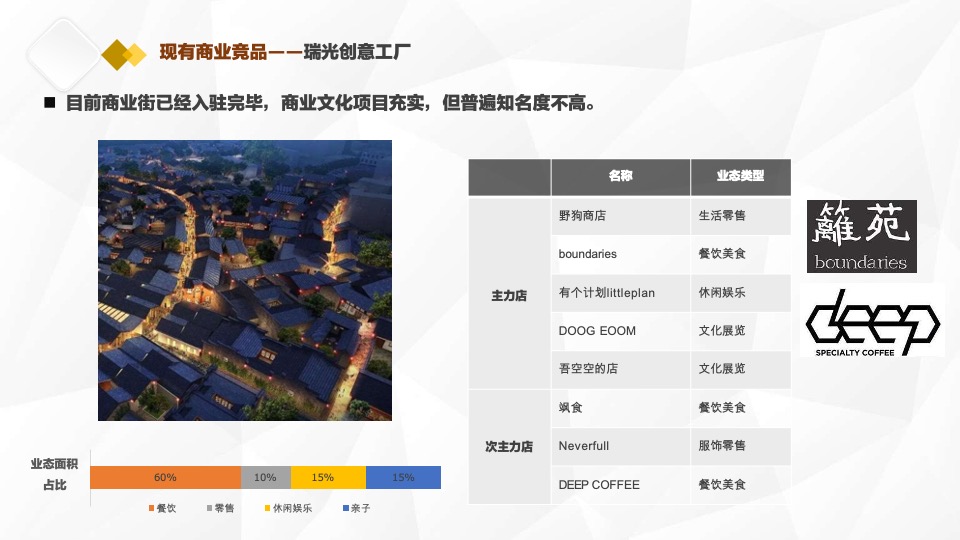This screenshot has height=540, width=960.
Task: Select the 有个计划littleplan cell
Action: coord(621,293)
